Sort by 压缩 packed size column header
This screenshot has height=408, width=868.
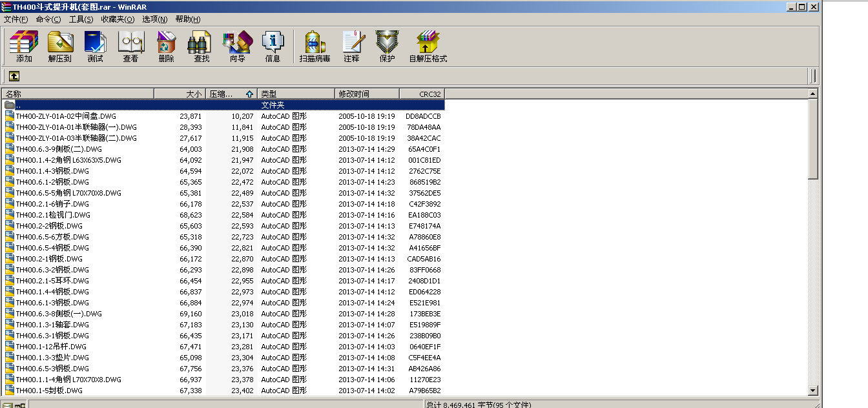click(x=232, y=94)
